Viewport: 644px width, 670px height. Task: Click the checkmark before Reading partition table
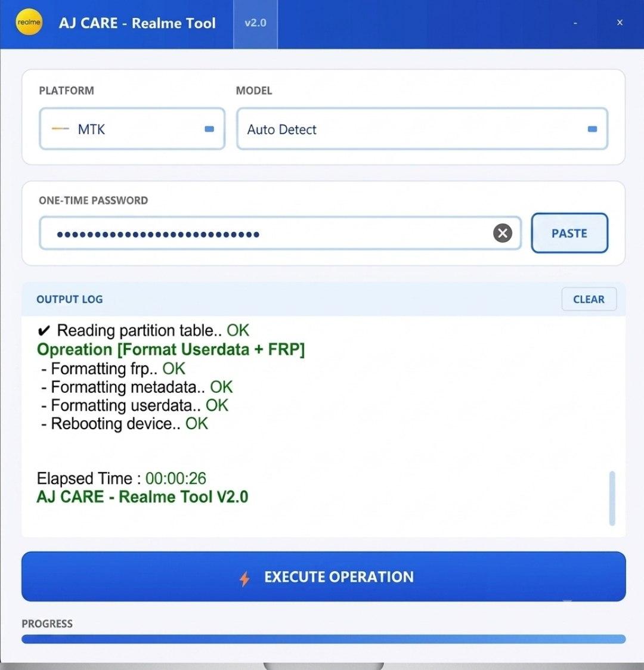click(x=44, y=331)
